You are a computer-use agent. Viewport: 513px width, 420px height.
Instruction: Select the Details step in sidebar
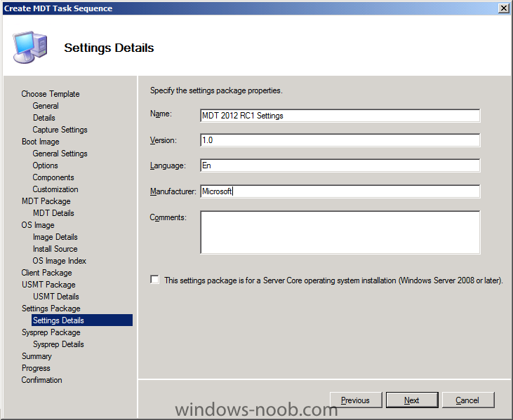point(44,118)
